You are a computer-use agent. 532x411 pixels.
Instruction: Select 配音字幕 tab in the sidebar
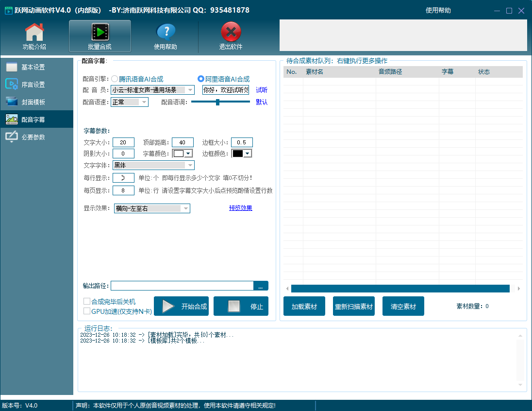click(36, 120)
